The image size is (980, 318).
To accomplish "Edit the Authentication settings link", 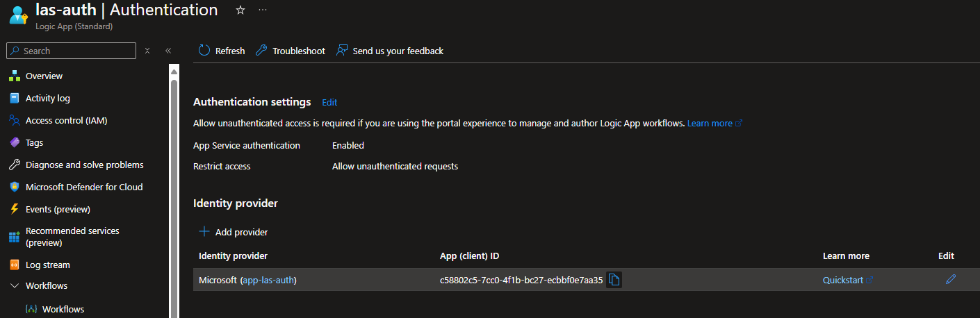I will 329,102.
